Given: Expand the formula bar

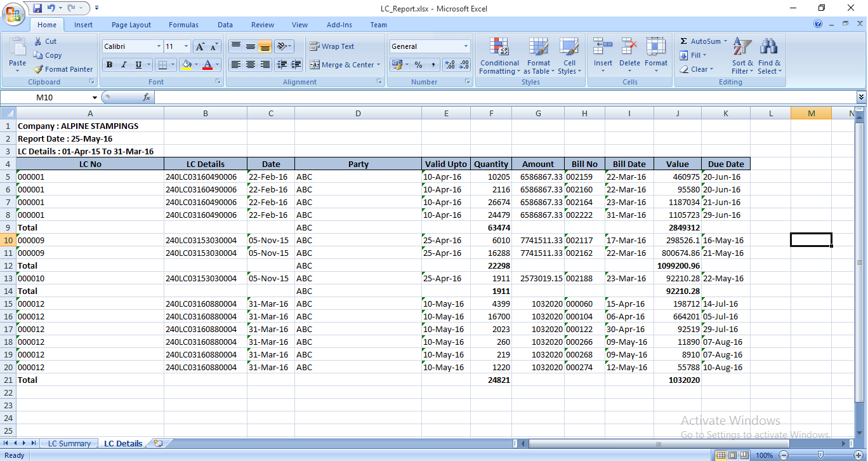Looking at the screenshot, I should coord(861,97).
